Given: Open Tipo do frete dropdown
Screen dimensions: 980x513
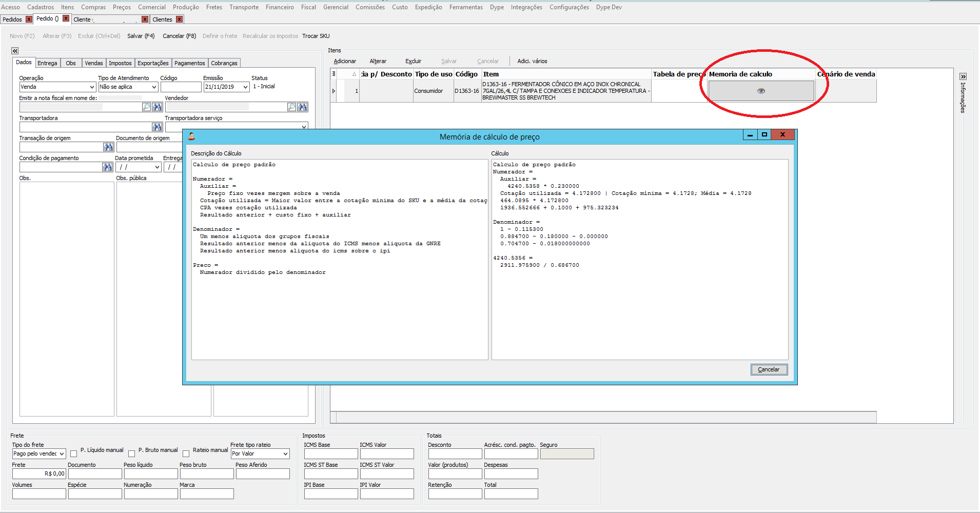Looking at the screenshot, I should click(x=62, y=454).
